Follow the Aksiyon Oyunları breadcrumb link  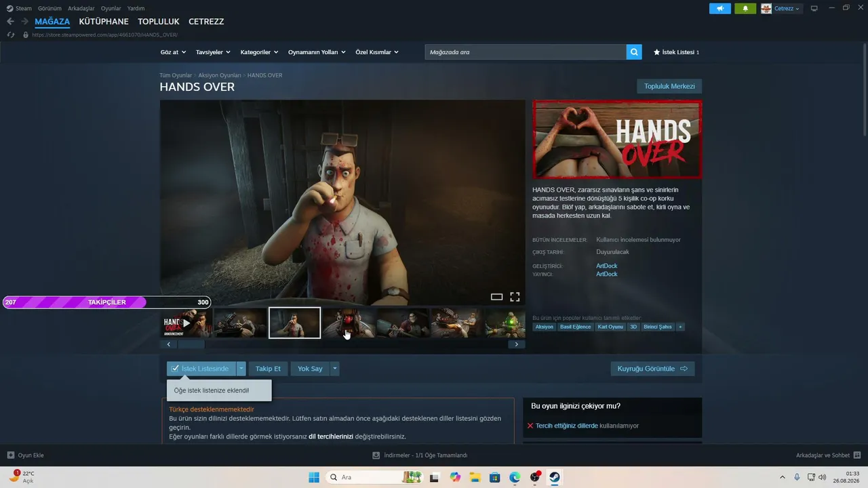[x=220, y=75]
